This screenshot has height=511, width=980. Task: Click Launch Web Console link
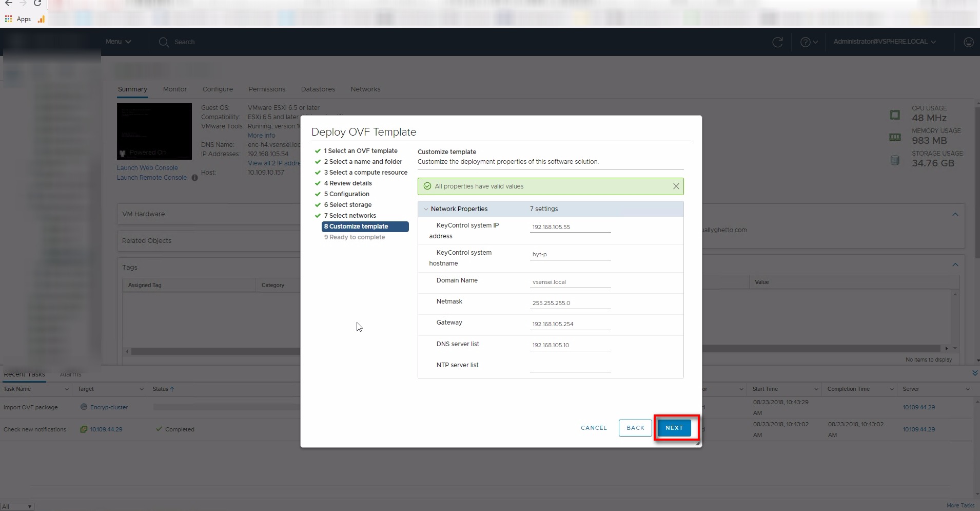[x=147, y=168]
